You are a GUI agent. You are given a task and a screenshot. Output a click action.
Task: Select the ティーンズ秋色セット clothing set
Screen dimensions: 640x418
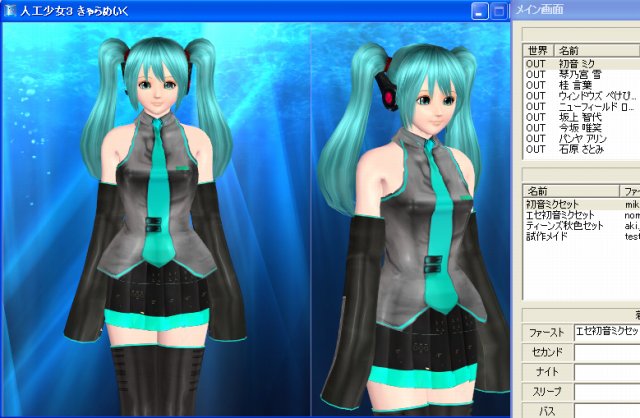point(582,225)
